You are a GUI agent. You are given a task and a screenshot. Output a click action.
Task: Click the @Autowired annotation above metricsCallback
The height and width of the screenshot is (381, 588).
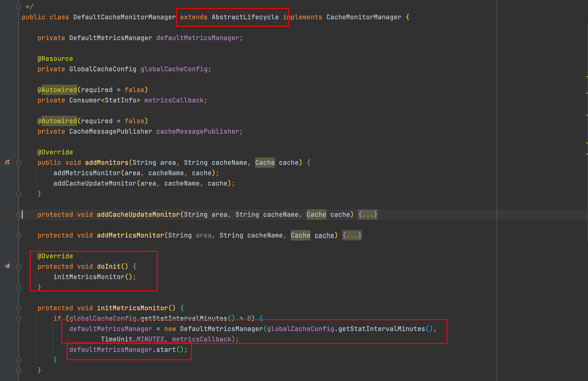[x=57, y=90]
